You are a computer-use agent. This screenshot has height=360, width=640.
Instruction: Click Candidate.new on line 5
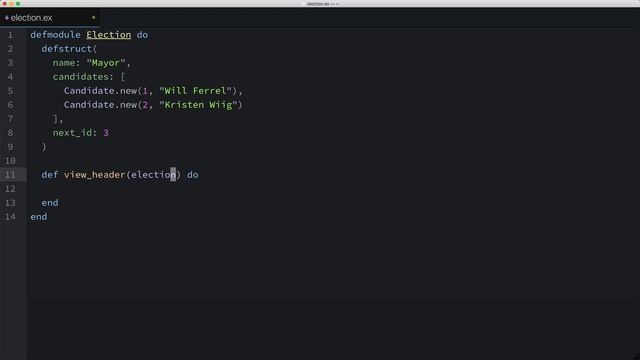coord(100,91)
